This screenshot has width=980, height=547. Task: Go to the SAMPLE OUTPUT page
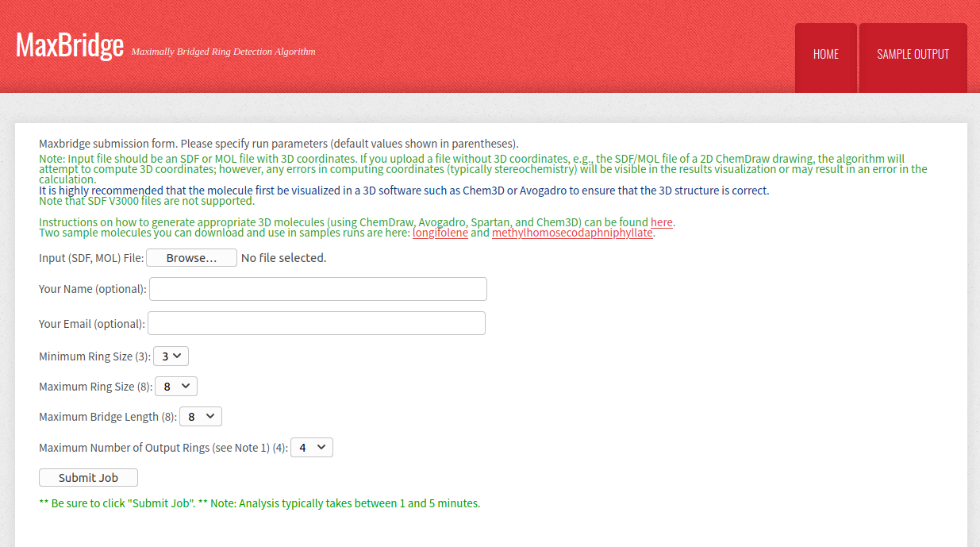[913, 55]
